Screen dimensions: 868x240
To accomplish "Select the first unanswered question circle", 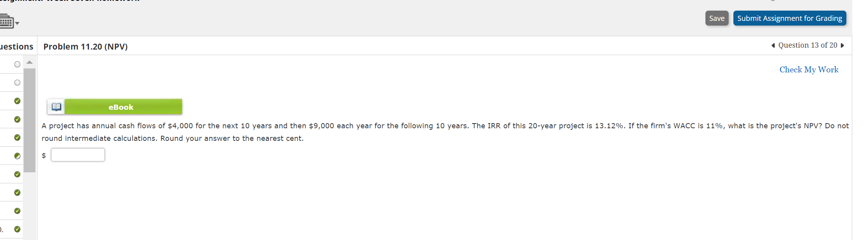I will click(17, 64).
